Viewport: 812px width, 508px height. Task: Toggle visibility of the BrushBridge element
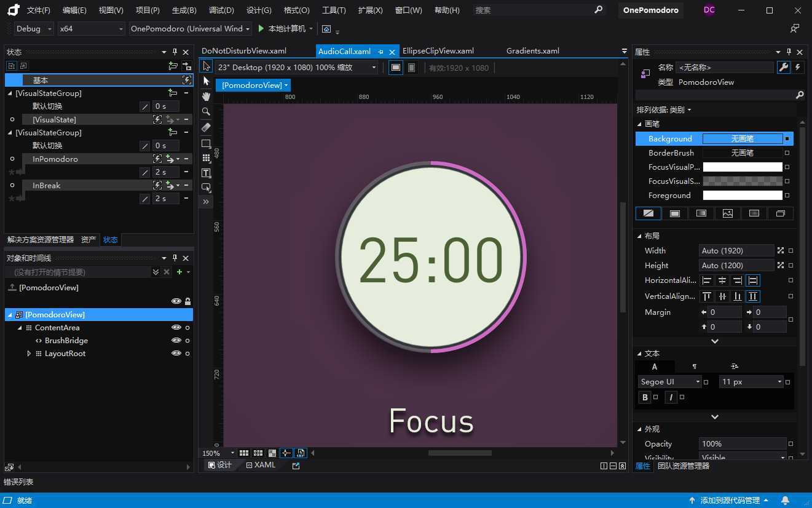point(176,341)
